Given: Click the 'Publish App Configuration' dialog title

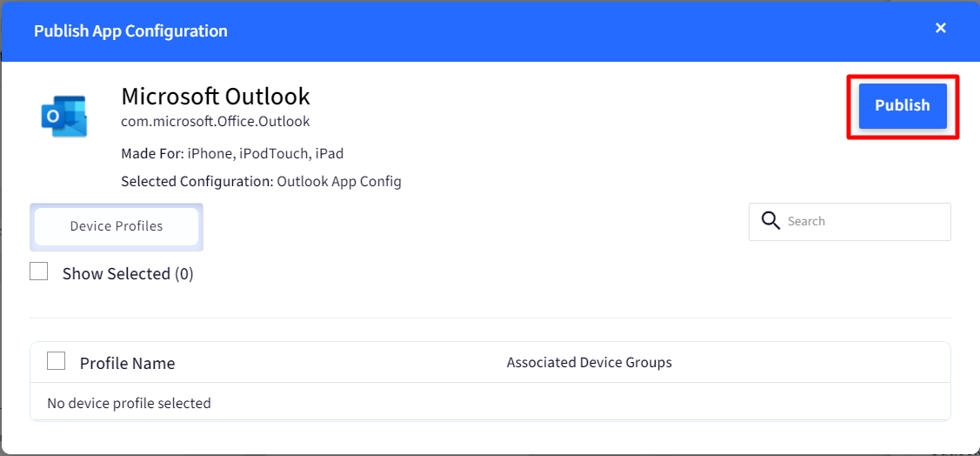Looking at the screenshot, I should [x=130, y=30].
